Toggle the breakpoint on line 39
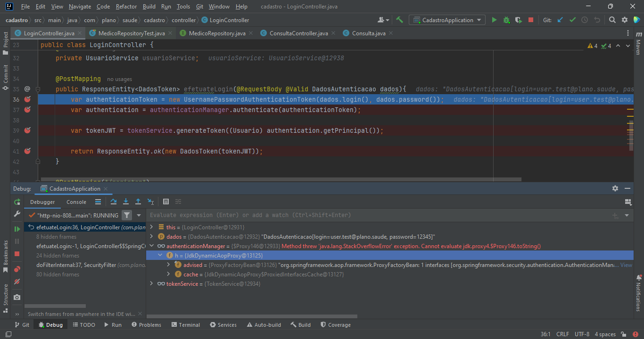Viewport: 644px width, 339px height. click(x=27, y=130)
